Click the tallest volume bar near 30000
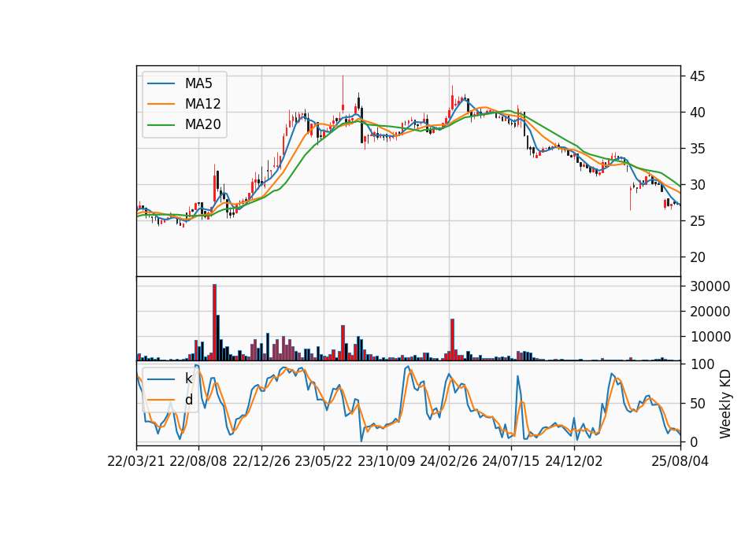 [x=214, y=323]
